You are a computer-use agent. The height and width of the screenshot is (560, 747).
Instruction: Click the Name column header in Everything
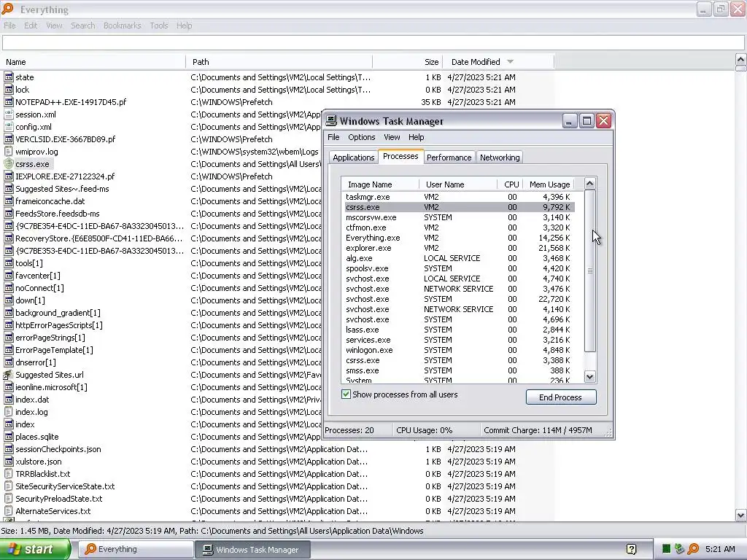pyautogui.click(x=93, y=62)
